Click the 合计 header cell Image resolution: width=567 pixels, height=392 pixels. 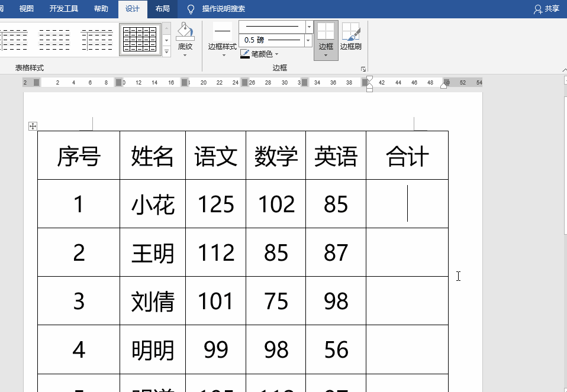click(407, 155)
